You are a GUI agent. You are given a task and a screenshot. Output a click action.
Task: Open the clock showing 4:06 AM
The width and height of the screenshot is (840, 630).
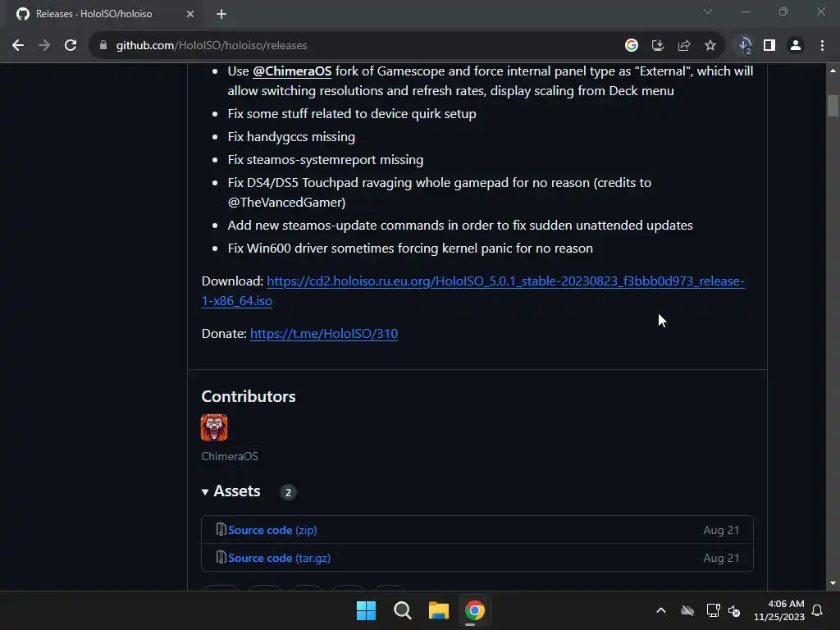pyautogui.click(x=779, y=610)
